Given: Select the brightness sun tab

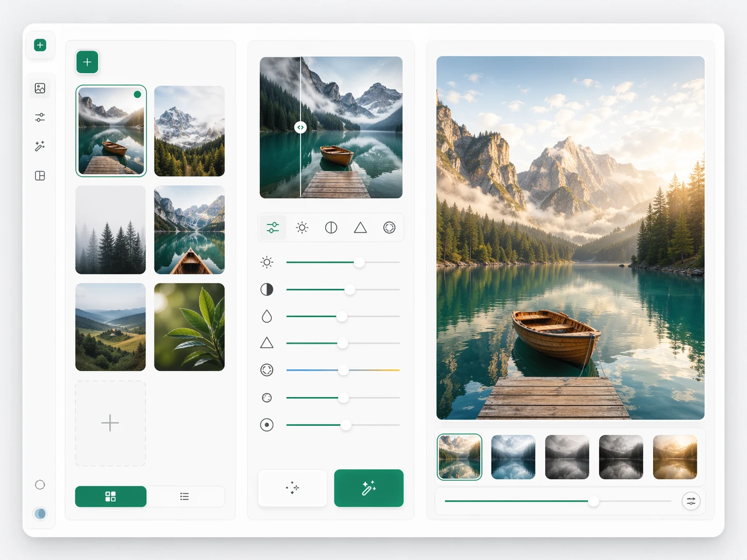Looking at the screenshot, I should (x=302, y=227).
